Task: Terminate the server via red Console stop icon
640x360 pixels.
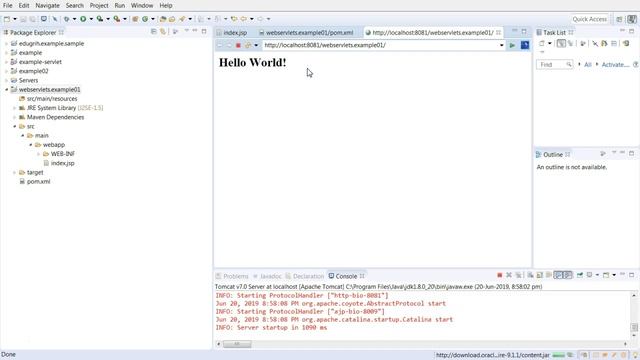Action: pos(500,276)
